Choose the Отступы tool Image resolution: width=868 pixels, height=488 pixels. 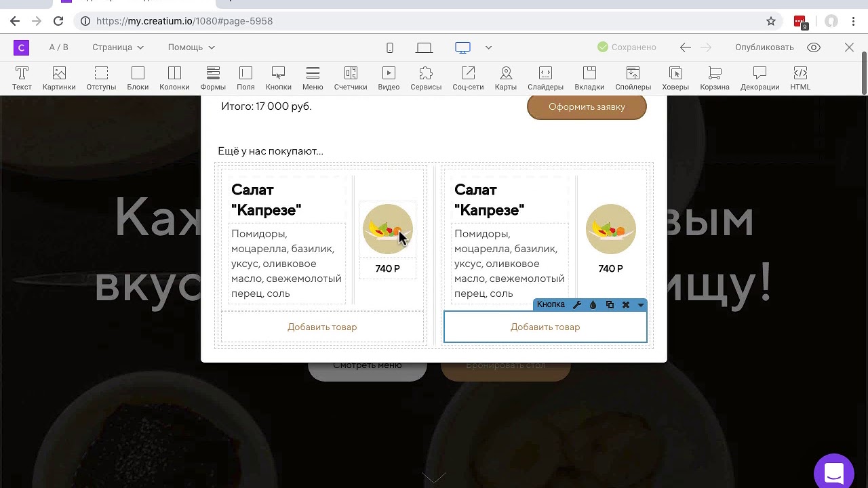pos(101,78)
